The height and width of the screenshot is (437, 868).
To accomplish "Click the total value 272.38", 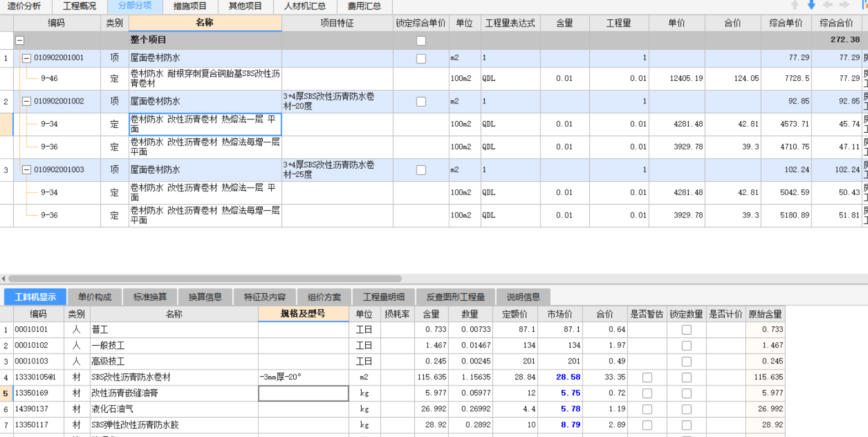I will pyautogui.click(x=845, y=40).
